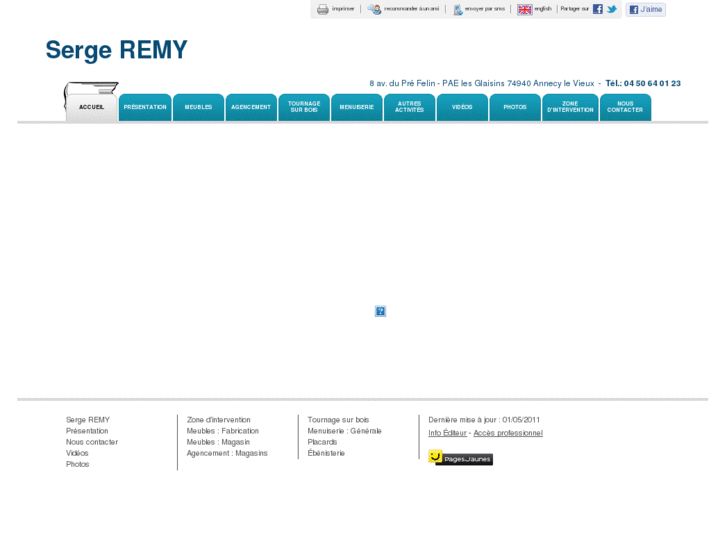Share on Twitter via the bird icon

pyautogui.click(x=612, y=9)
